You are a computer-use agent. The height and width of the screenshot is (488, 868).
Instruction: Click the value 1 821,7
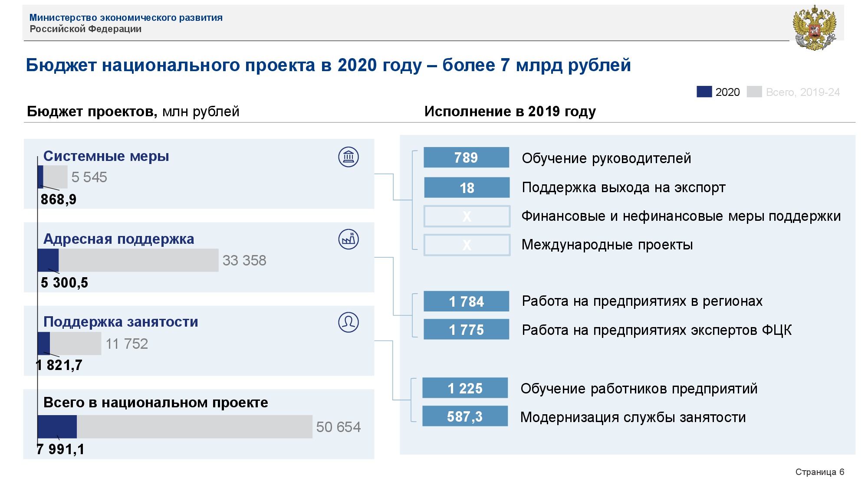coord(59,365)
